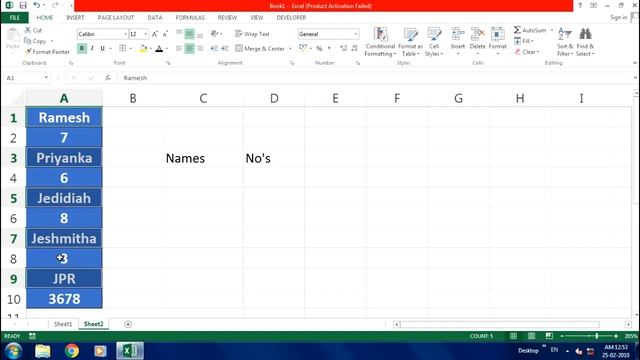
Task: Click Decrease Indent icon
Action: 214,49
